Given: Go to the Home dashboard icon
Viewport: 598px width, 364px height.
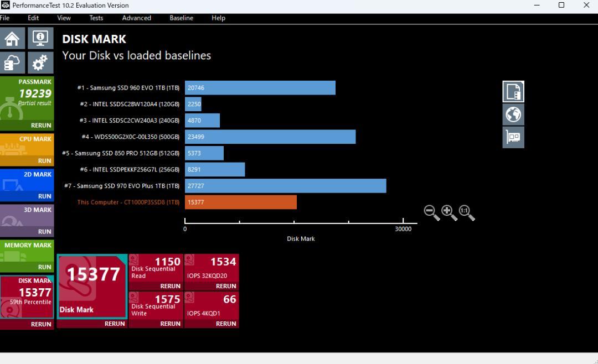Looking at the screenshot, I should 13,38.
